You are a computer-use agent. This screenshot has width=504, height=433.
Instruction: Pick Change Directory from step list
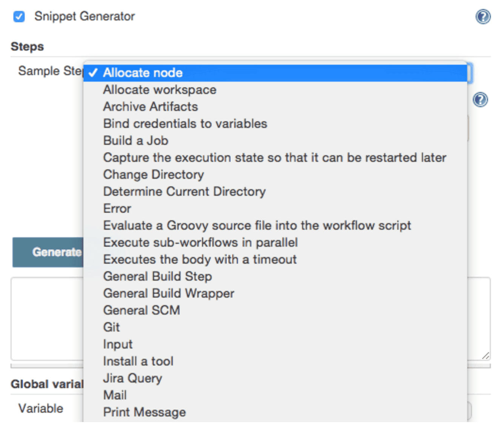pos(153,175)
